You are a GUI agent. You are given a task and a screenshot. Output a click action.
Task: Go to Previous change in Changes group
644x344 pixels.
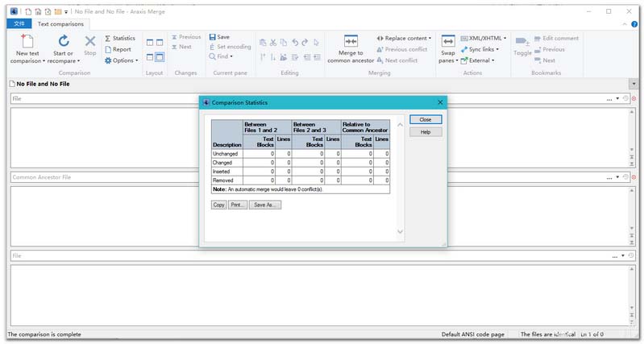click(186, 37)
